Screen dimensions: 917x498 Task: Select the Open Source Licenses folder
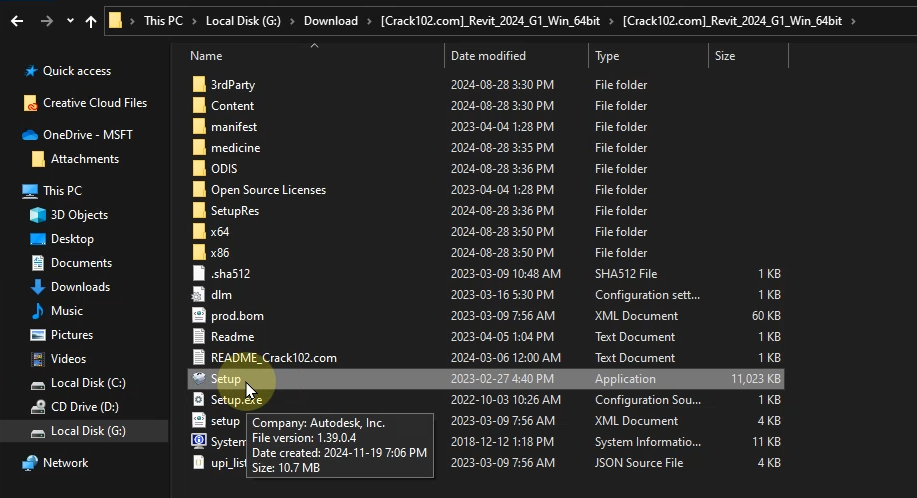267,190
